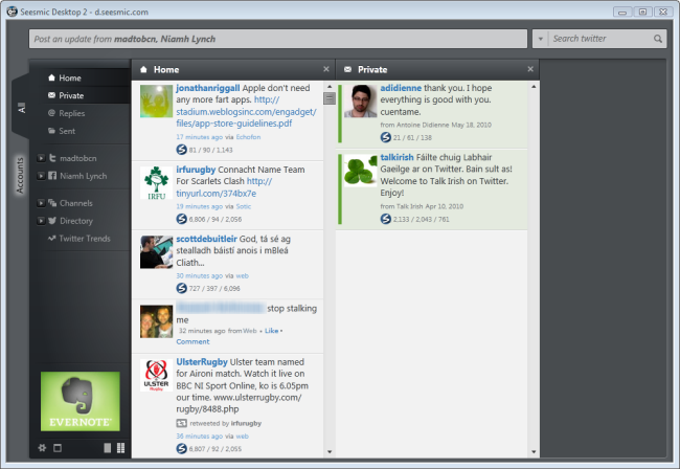Switch to single column view icon
Image resolution: width=680 pixels, height=469 pixels.
pyautogui.click(x=108, y=448)
